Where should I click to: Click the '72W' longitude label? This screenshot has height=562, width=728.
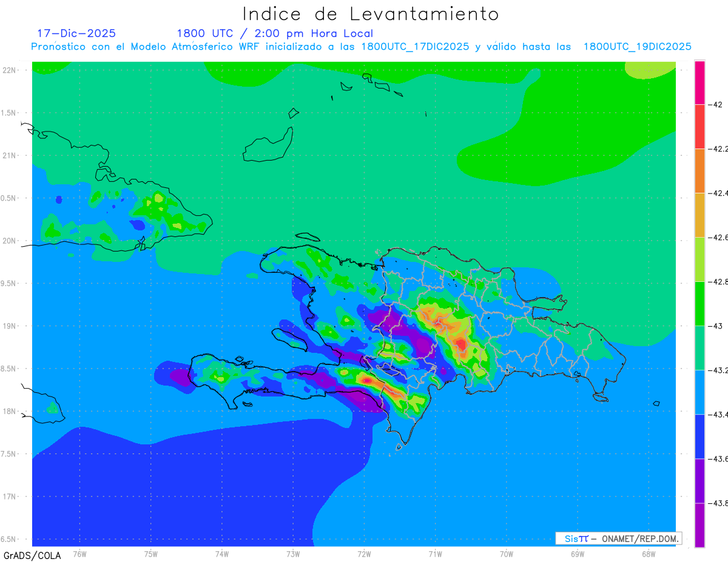coord(364,554)
